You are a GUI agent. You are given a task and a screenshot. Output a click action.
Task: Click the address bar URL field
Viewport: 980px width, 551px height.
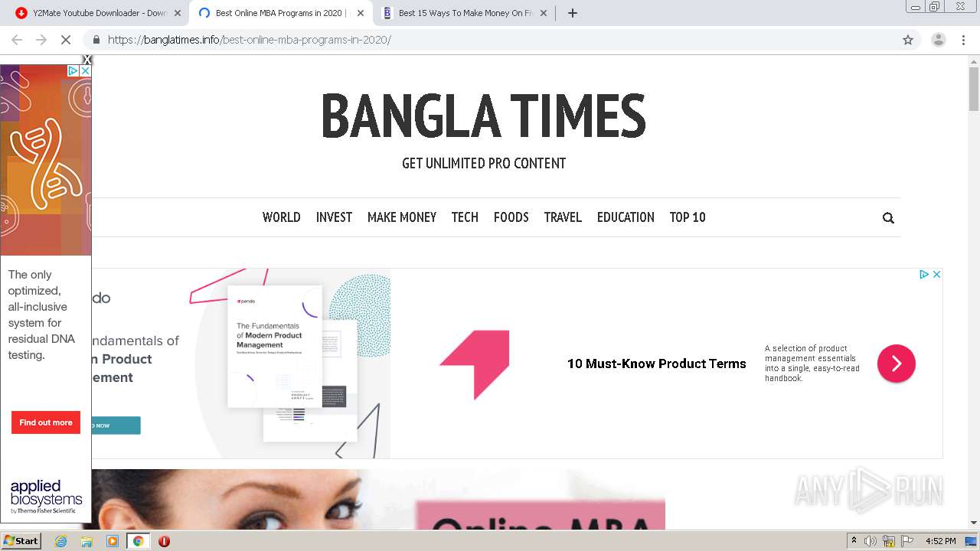coord(498,40)
